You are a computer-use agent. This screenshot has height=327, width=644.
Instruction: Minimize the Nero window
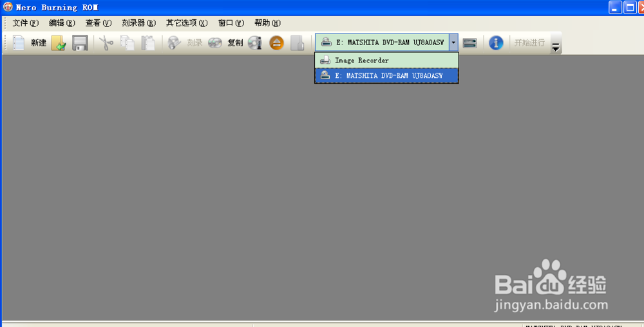click(615, 7)
